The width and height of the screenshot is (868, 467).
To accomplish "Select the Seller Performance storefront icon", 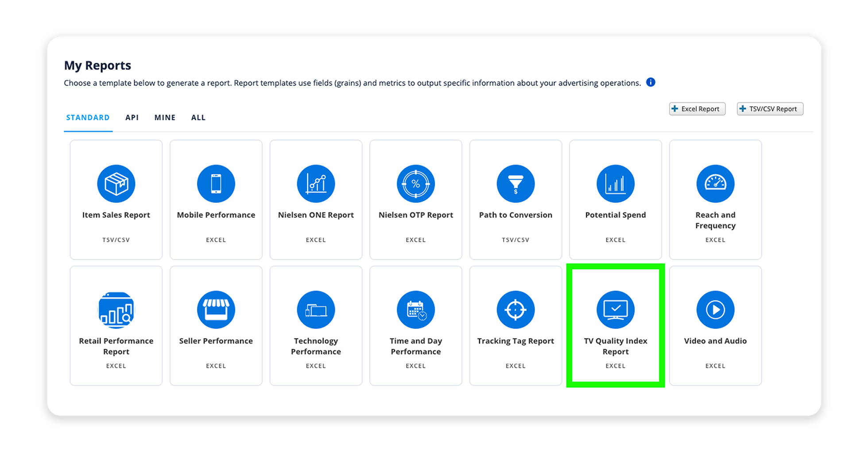I will click(216, 310).
